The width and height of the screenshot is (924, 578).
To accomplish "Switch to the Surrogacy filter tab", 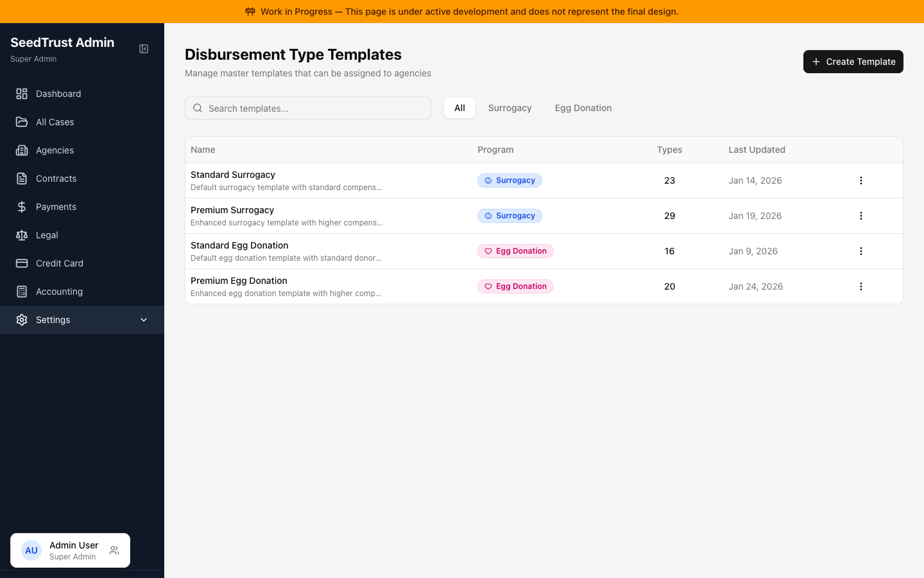I will tap(509, 108).
